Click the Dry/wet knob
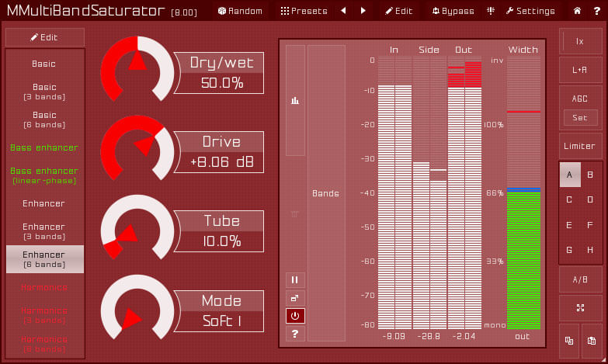The image size is (608, 364). click(x=137, y=70)
